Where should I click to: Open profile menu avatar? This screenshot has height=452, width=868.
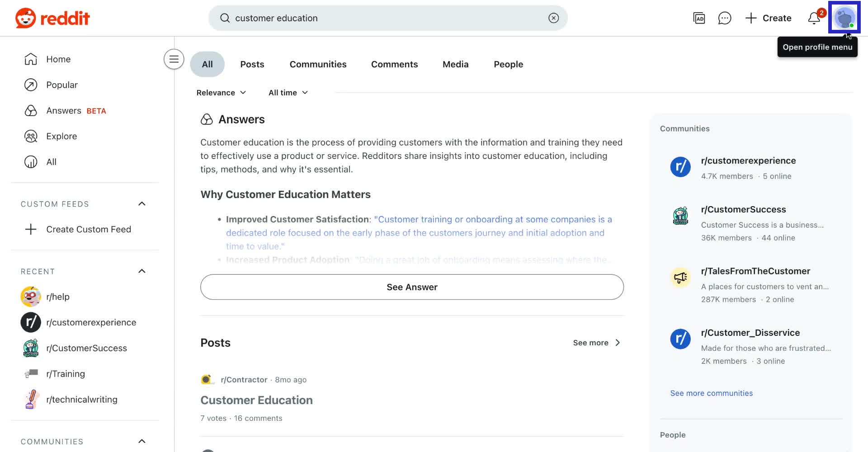pyautogui.click(x=844, y=18)
